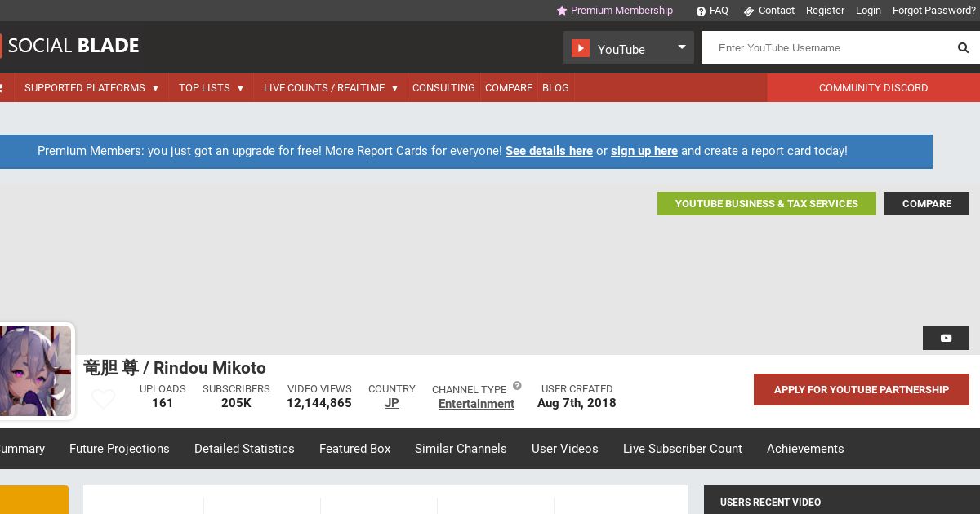Expand the Supported Platforms menu

click(91, 88)
